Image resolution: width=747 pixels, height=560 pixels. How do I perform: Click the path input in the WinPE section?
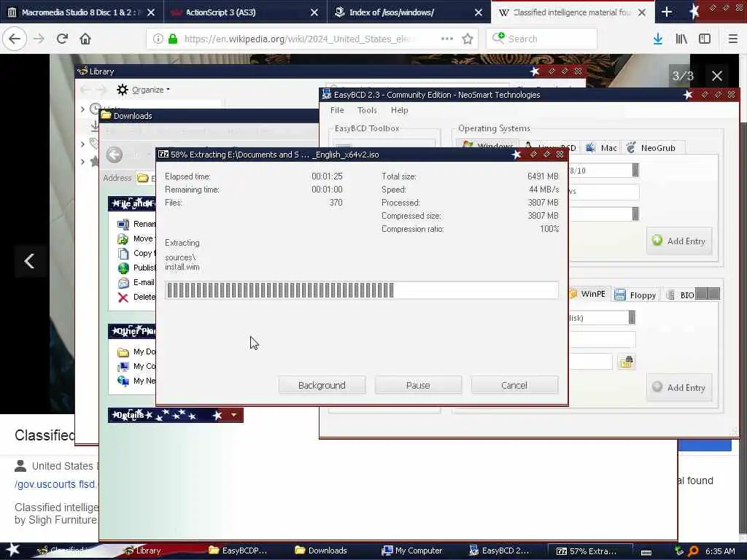590,362
